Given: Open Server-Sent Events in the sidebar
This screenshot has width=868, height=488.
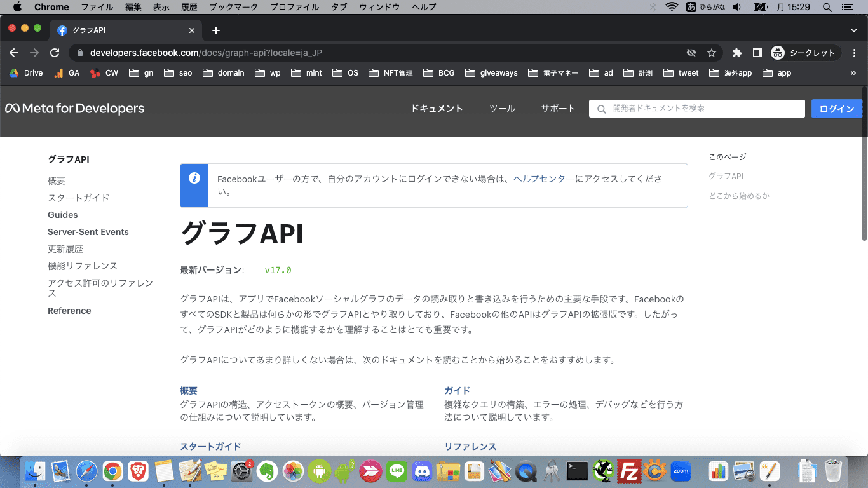Looking at the screenshot, I should (x=88, y=232).
